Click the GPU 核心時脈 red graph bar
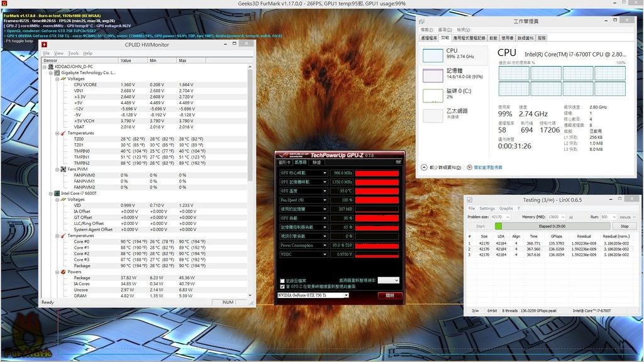The height and width of the screenshot is (362, 644). 377,173
